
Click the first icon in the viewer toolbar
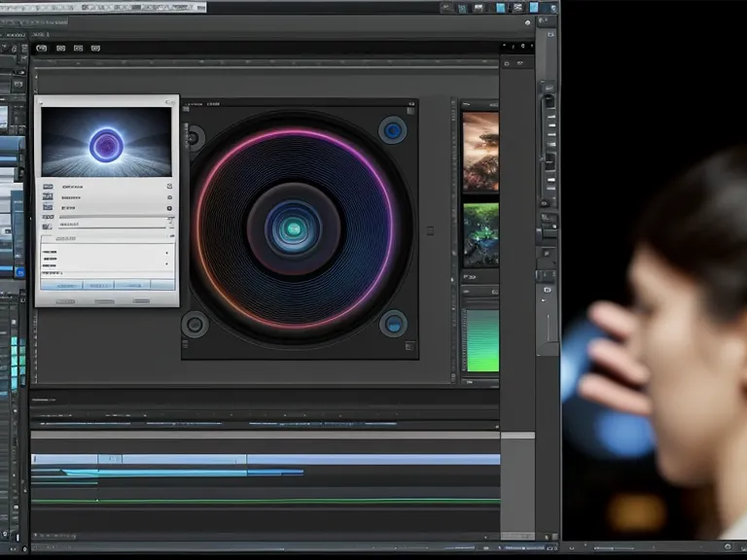click(x=42, y=48)
